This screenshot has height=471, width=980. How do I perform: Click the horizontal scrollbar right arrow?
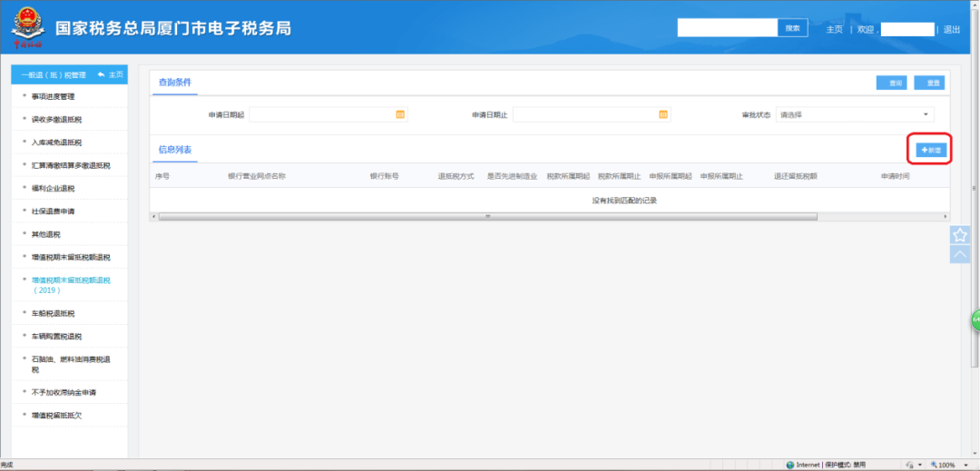pos(945,216)
